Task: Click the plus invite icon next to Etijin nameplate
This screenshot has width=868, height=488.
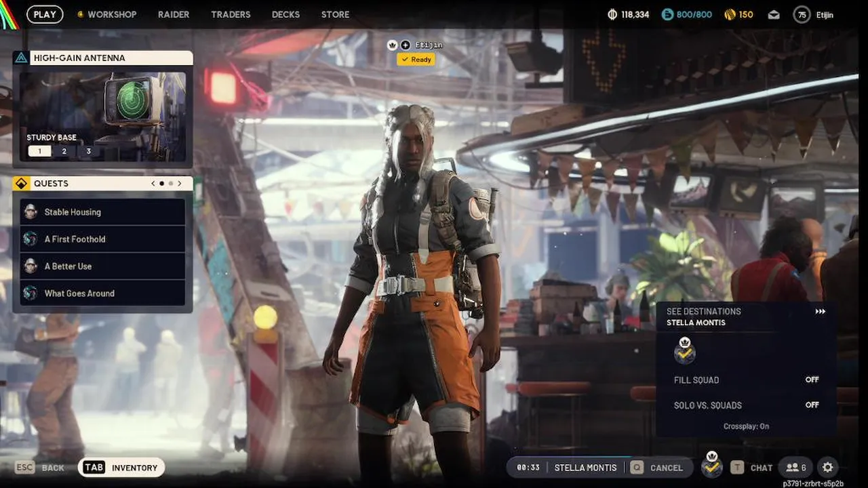Action: 406,45
